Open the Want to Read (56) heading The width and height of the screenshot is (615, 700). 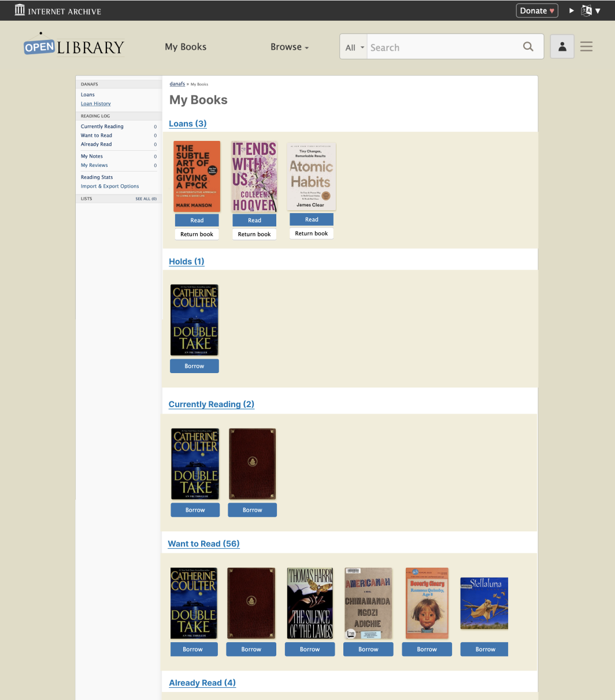pos(203,543)
